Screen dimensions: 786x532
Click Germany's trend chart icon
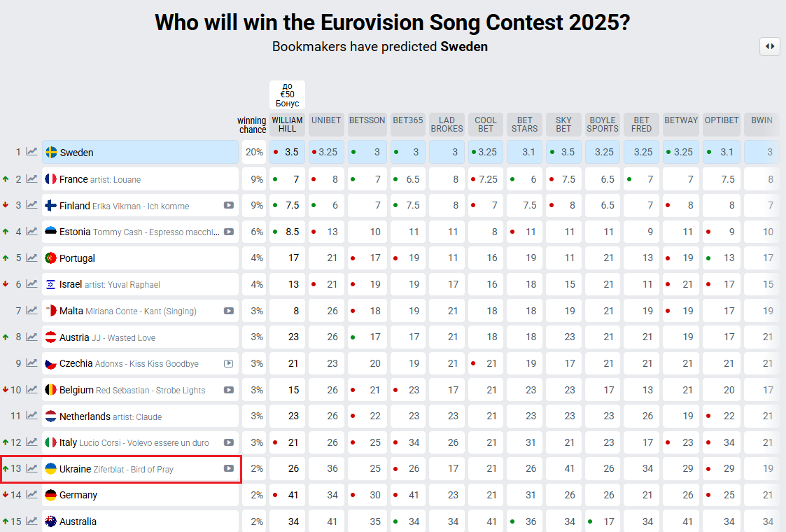click(x=31, y=495)
